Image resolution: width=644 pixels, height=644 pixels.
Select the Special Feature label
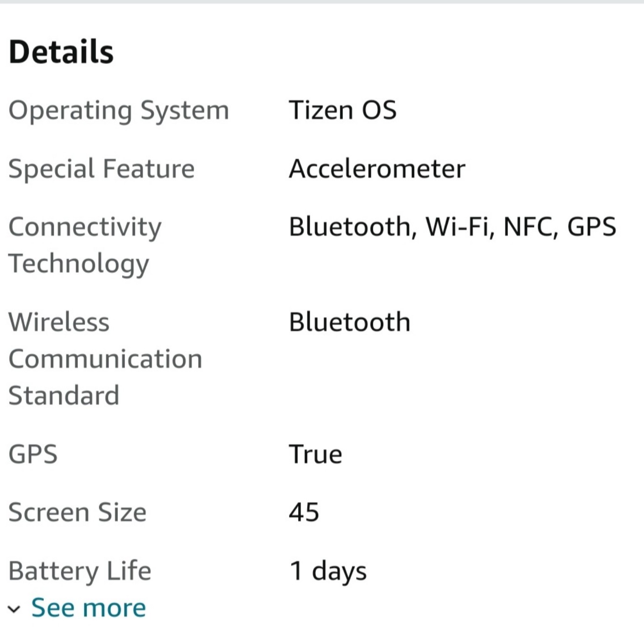101,169
